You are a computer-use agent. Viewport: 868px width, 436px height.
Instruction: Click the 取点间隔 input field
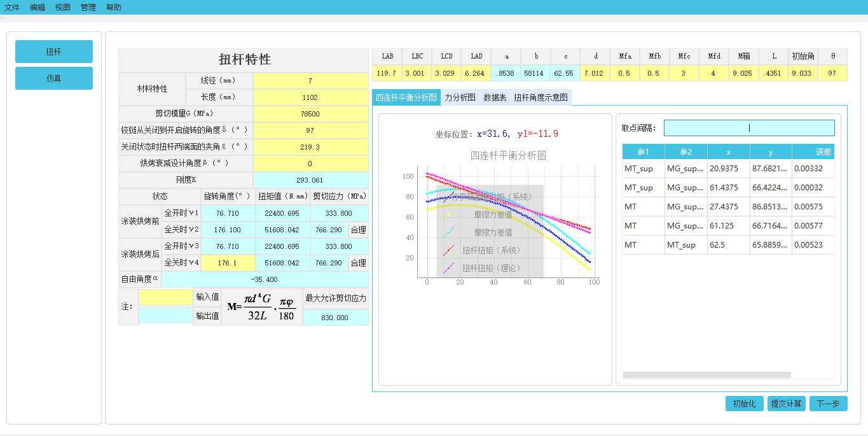coord(749,127)
